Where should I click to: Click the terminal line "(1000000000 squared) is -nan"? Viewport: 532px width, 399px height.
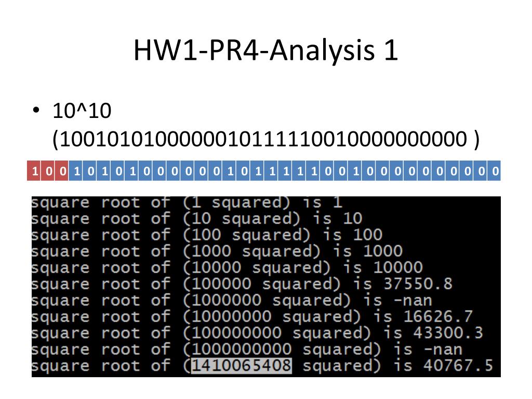(x=247, y=349)
